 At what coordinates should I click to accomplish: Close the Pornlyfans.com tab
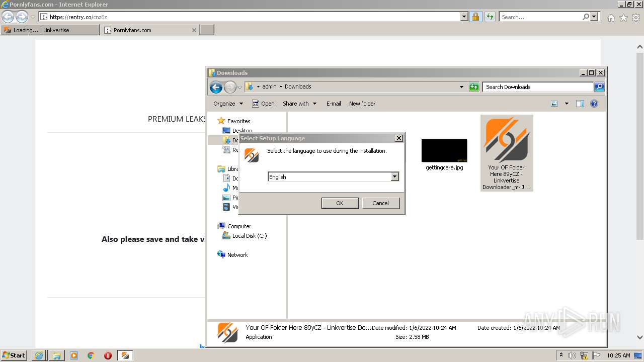click(x=194, y=30)
